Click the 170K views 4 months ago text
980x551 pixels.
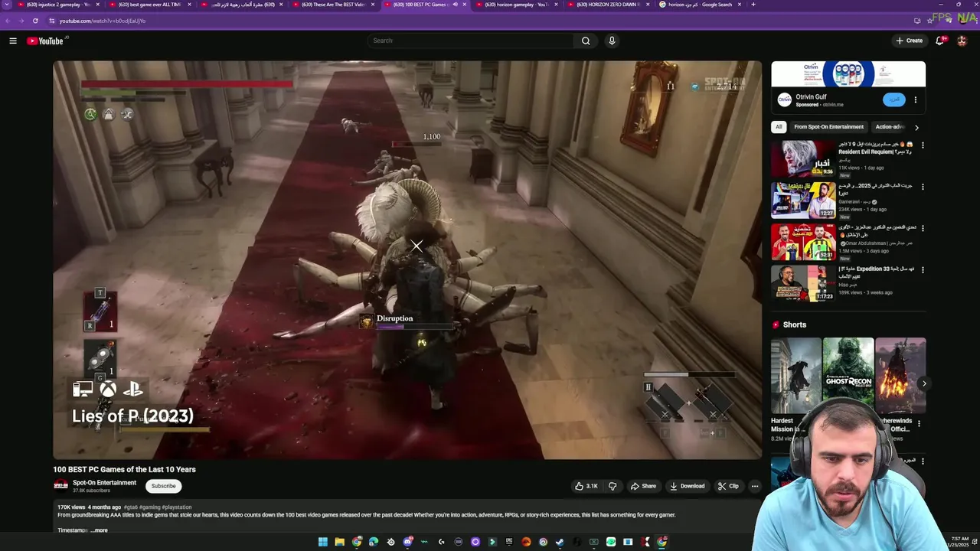click(x=89, y=507)
